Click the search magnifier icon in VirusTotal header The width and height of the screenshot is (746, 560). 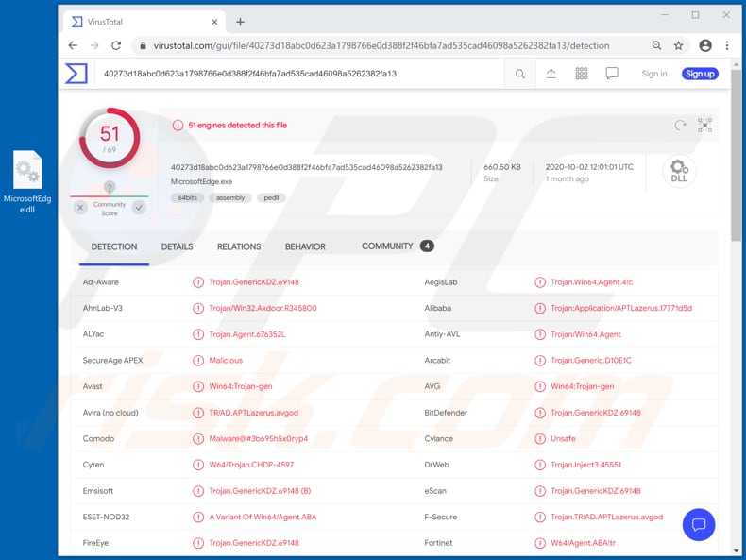click(x=520, y=74)
